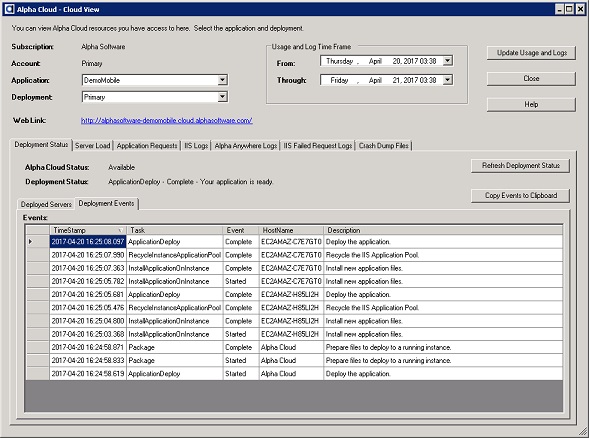Image resolution: width=589 pixels, height=438 pixels.
Task: Select timestamp 2017-04-20 16:25:03.368 cell
Action: point(88,334)
